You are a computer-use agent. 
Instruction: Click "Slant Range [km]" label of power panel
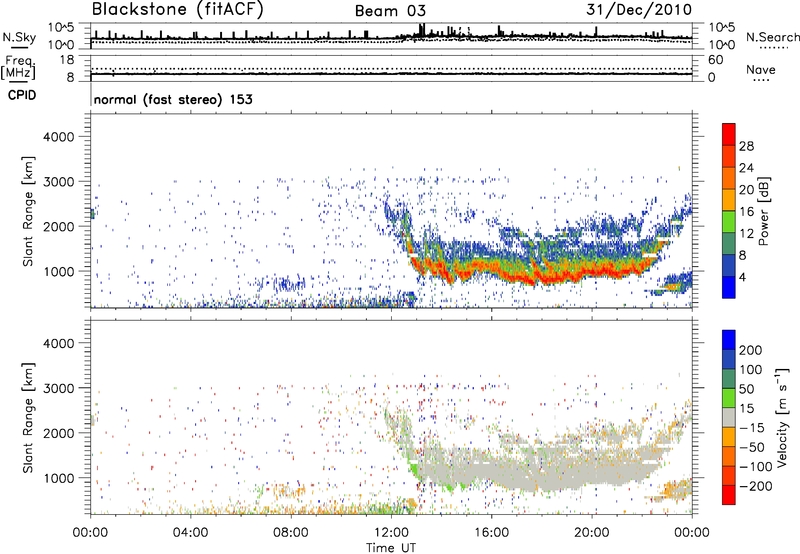coord(28,211)
